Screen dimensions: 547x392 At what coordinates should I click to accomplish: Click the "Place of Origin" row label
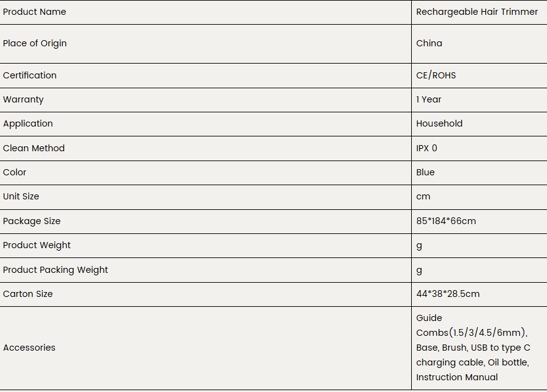pyautogui.click(x=35, y=43)
